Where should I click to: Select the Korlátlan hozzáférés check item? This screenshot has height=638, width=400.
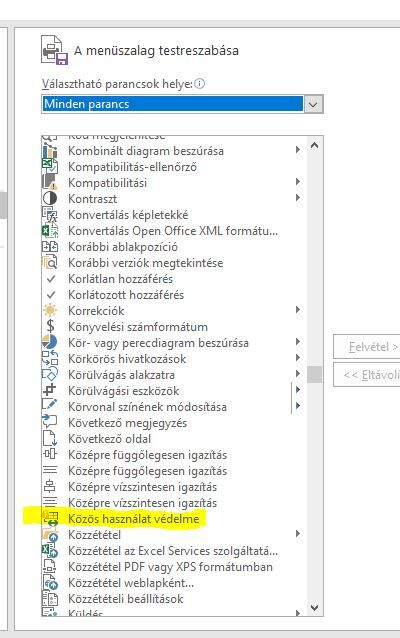pyautogui.click(x=174, y=279)
